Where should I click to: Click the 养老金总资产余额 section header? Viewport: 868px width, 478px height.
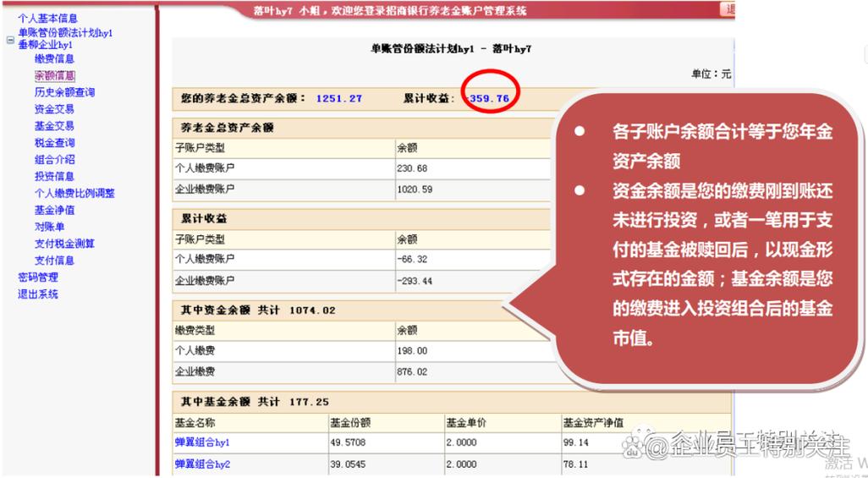tap(228, 128)
